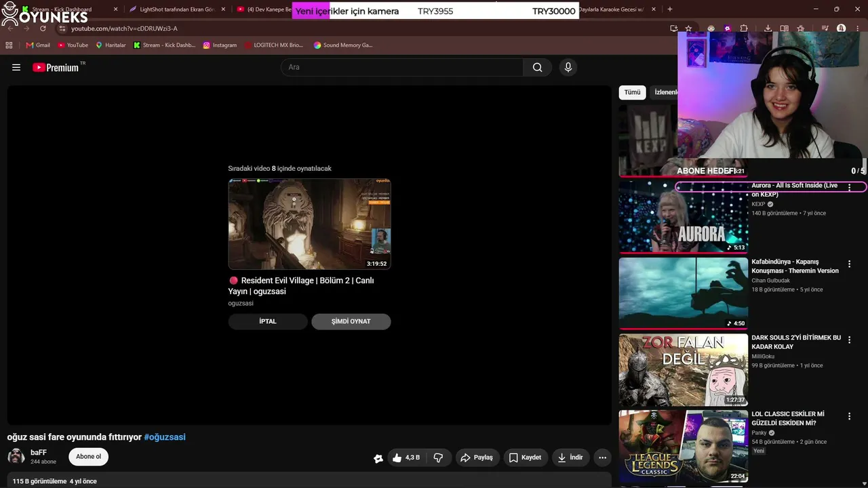Start voice search with microphone icon
This screenshot has height=488, width=868.
568,67
